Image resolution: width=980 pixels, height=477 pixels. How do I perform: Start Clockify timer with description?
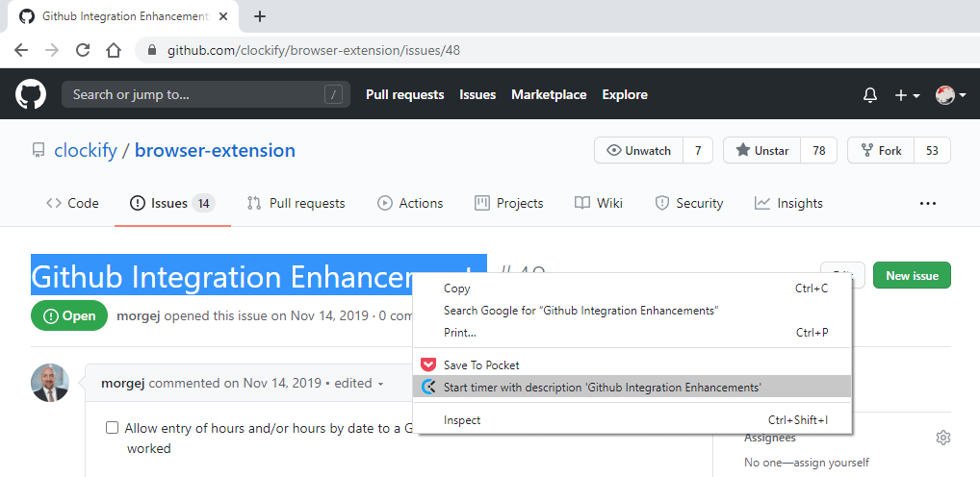tap(632, 388)
